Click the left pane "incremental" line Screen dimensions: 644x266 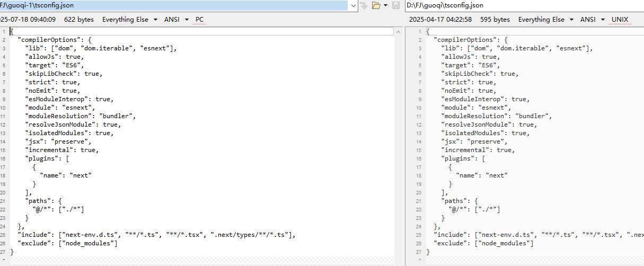(62, 150)
